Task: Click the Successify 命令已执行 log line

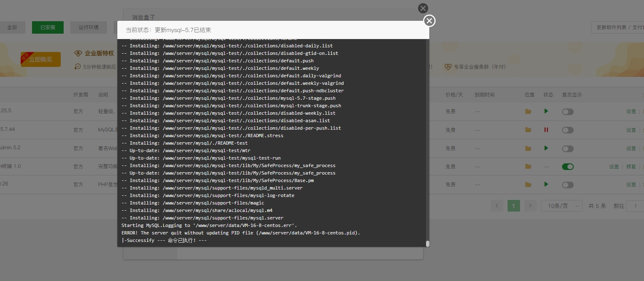Action: click(x=164, y=240)
